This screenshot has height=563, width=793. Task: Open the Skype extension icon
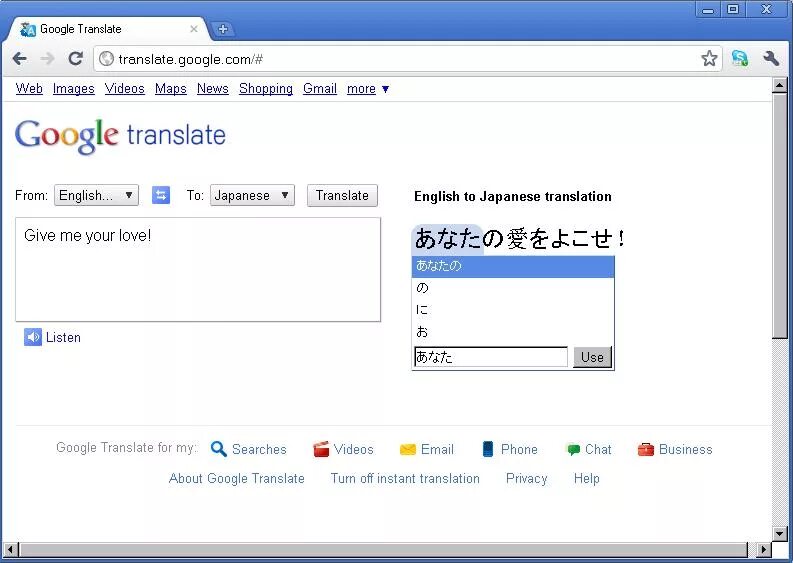click(740, 59)
